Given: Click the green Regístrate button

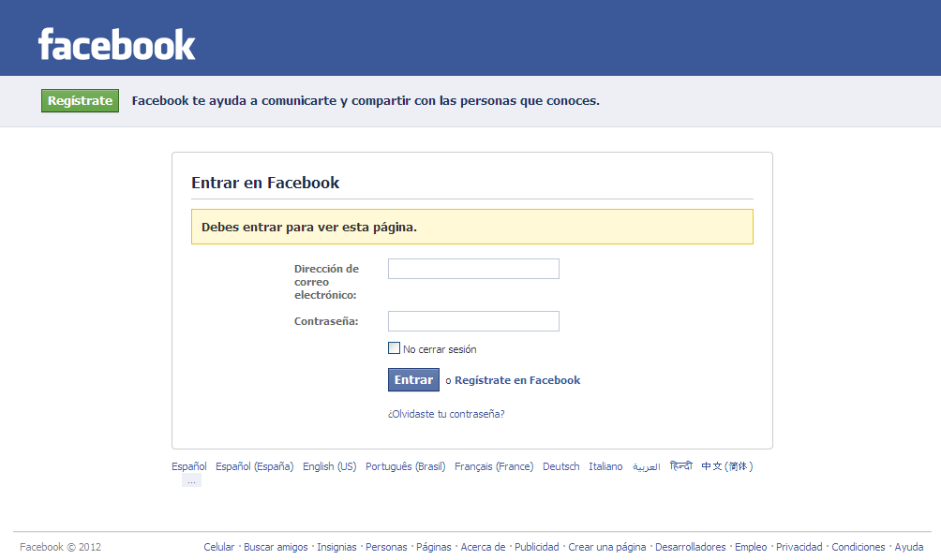Looking at the screenshot, I should tap(80, 101).
